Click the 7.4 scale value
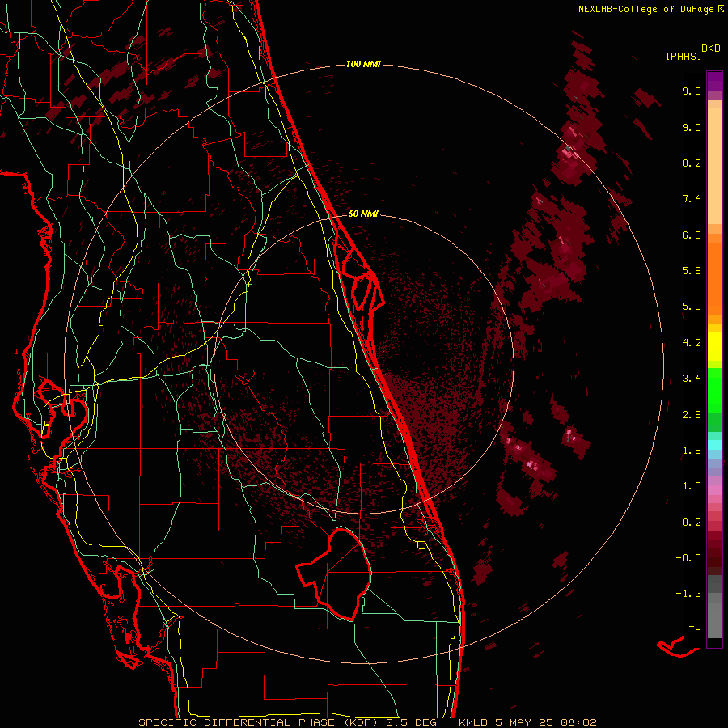 pyautogui.click(x=692, y=199)
